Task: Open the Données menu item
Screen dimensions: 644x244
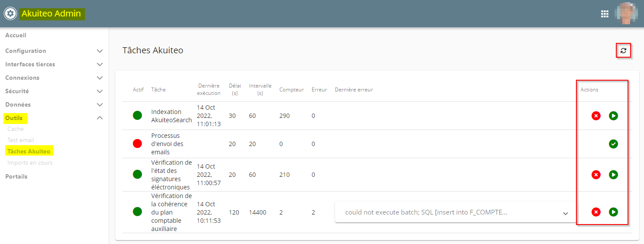Action: (18, 104)
